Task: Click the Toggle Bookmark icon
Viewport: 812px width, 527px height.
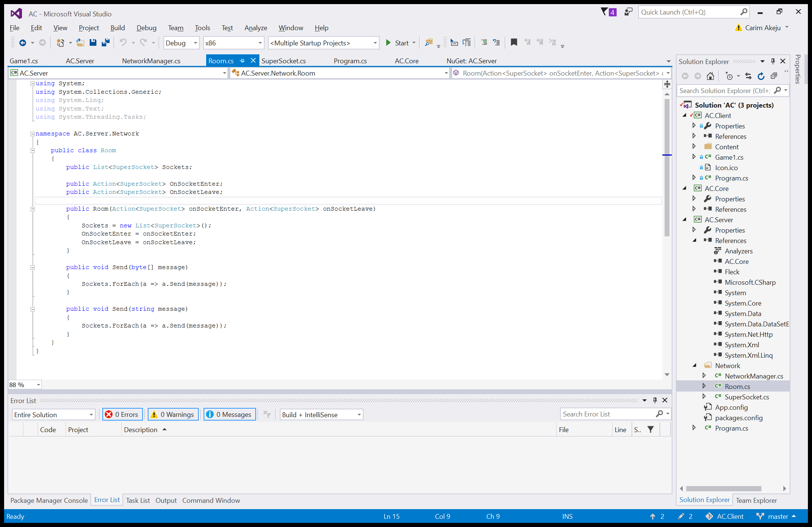Action: coord(514,42)
